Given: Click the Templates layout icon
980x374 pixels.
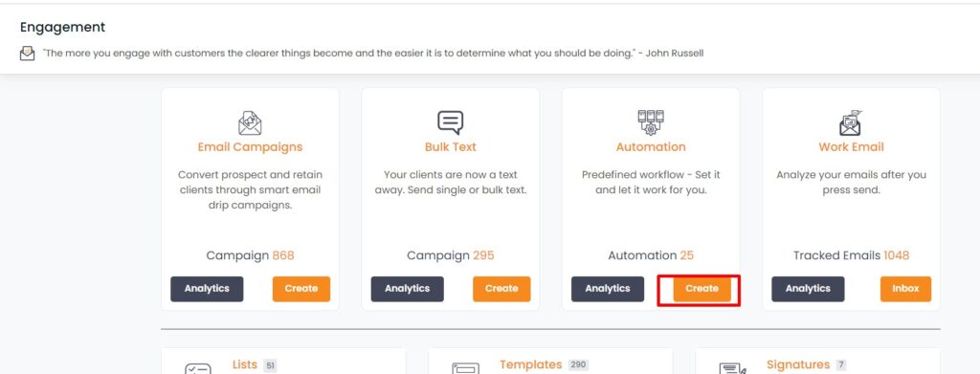Looking at the screenshot, I should (x=465, y=368).
